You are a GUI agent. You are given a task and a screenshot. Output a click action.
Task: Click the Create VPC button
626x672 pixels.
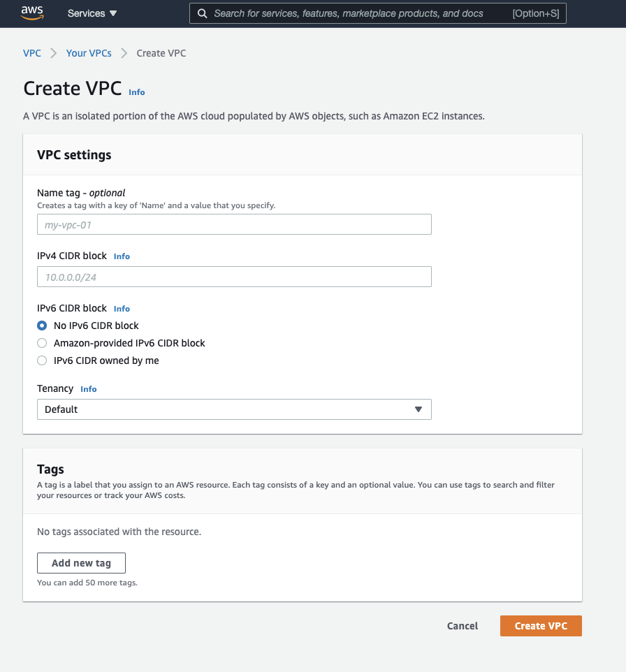click(541, 626)
